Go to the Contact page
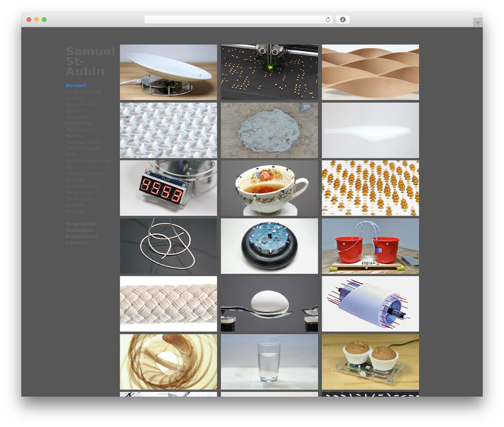The image size is (504, 427). [77, 243]
